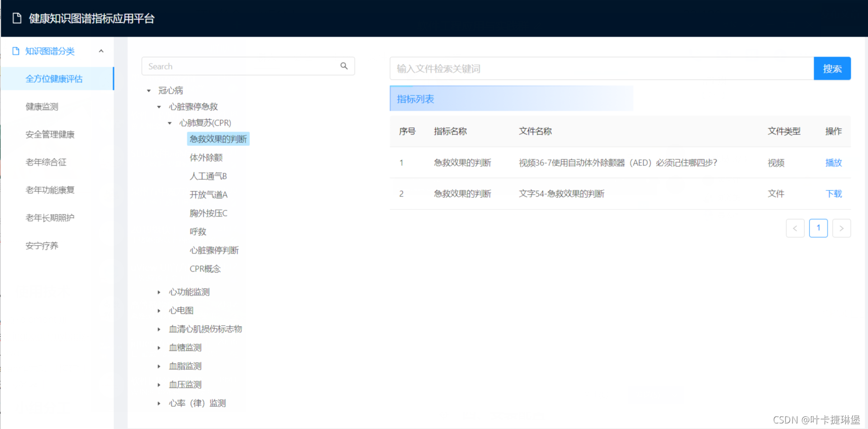
Task: Select 体外除颤 tree item
Action: click(x=206, y=158)
